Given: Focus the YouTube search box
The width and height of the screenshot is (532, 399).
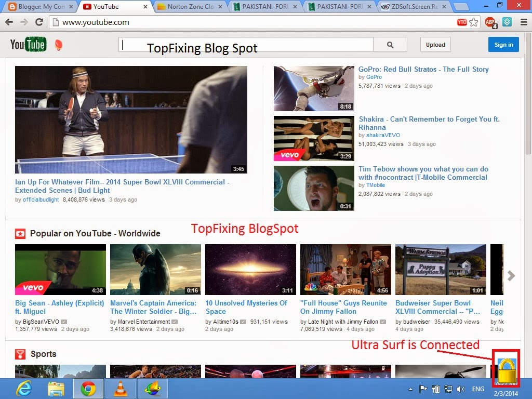Looking at the screenshot, I should (x=246, y=45).
